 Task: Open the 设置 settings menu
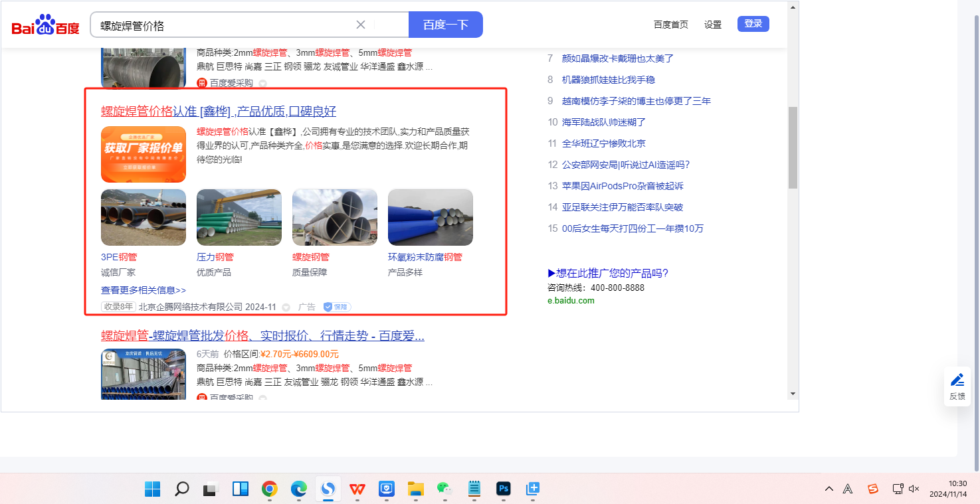(713, 25)
